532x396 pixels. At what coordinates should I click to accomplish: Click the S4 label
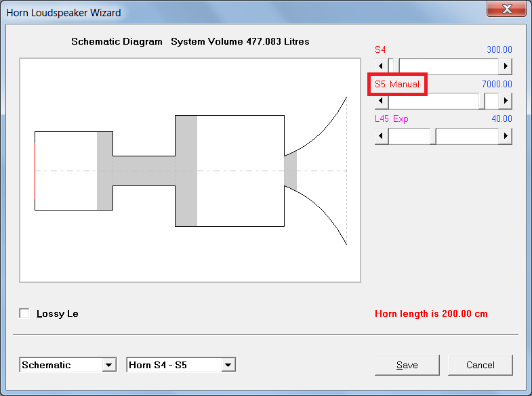coord(380,50)
